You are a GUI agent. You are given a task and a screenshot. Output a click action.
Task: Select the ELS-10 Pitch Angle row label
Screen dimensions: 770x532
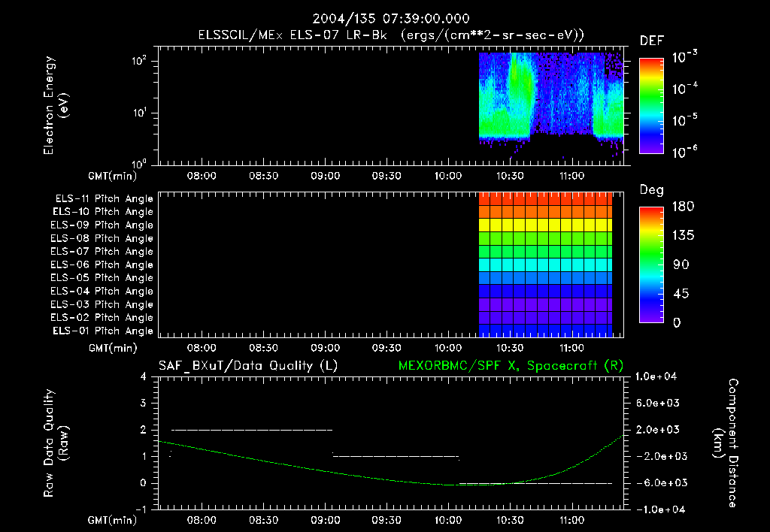(x=103, y=212)
